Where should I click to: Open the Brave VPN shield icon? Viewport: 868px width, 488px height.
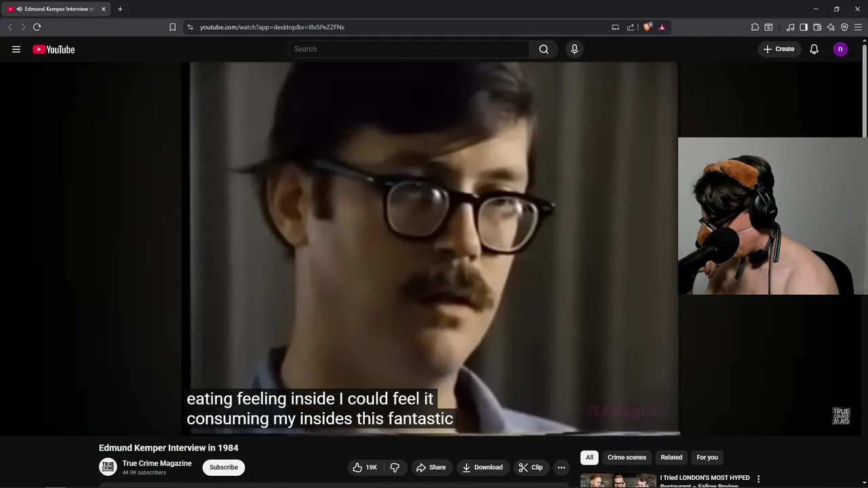click(x=844, y=27)
